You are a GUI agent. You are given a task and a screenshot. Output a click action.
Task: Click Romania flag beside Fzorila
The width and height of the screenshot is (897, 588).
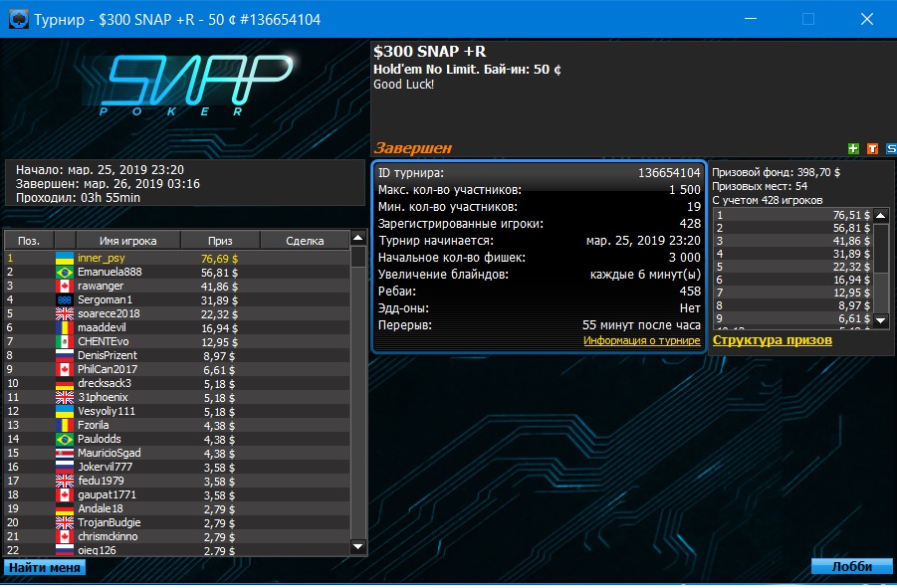[x=65, y=425]
